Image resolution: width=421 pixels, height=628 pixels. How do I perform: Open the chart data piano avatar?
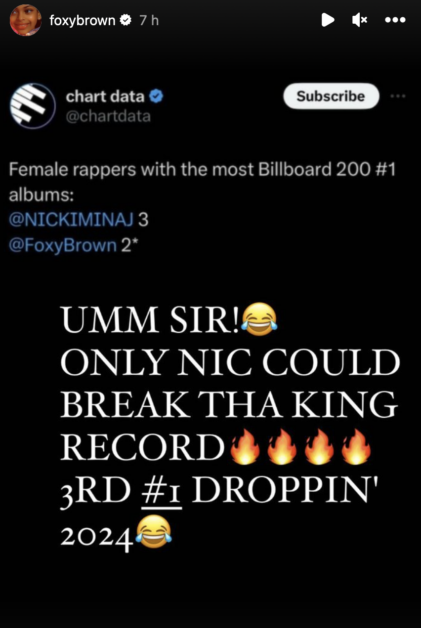(x=32, y=106)
